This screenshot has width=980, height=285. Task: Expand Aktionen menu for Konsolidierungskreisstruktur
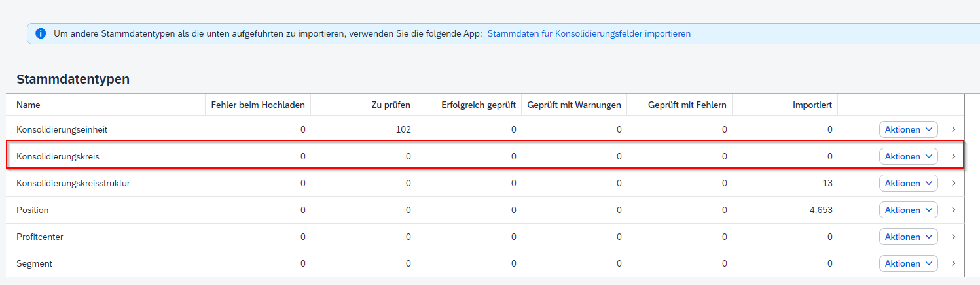(x=908, y=183)
